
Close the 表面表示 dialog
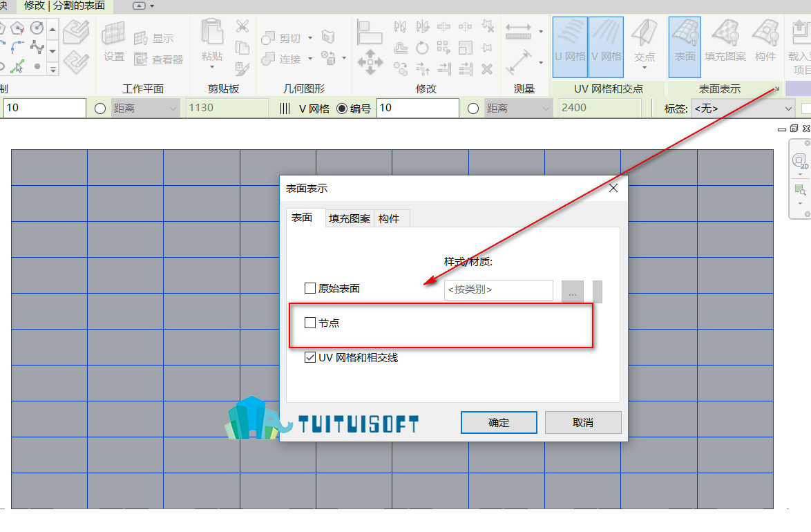pyautogui.click(x=613, y=189)
